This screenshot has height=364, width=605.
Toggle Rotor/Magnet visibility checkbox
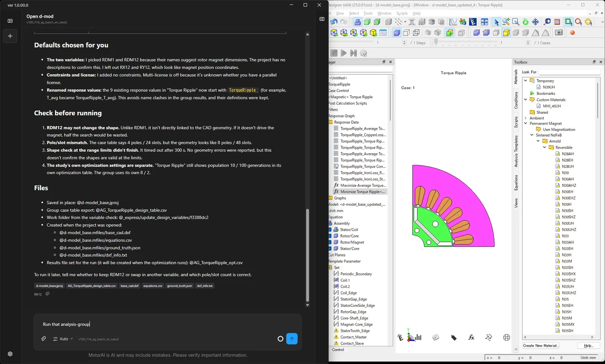coord(330,242)
